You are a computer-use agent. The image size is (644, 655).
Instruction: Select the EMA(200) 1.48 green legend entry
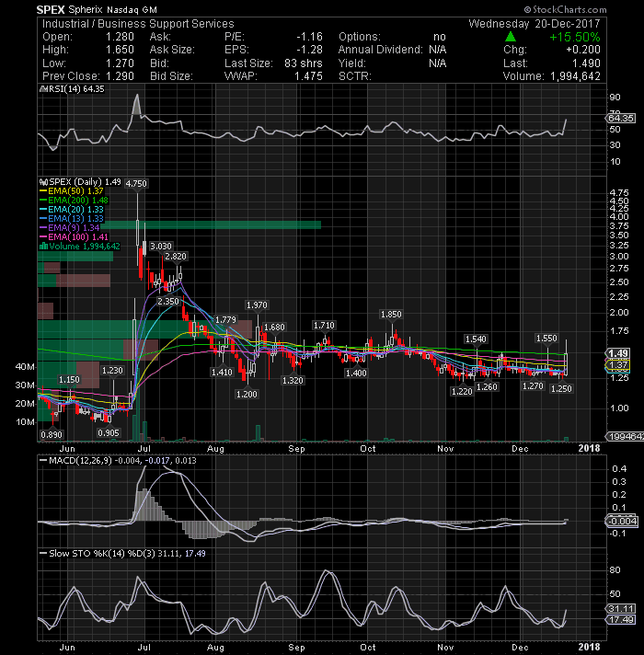[x=74, y=201]
